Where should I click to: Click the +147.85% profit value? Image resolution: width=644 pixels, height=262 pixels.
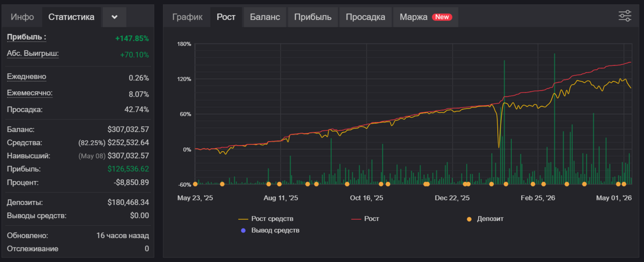pos(132,38)
